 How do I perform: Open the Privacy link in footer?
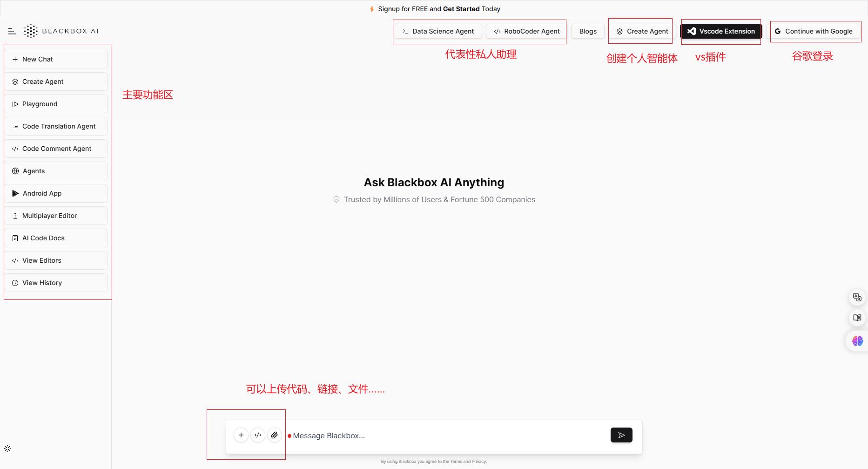479,462
